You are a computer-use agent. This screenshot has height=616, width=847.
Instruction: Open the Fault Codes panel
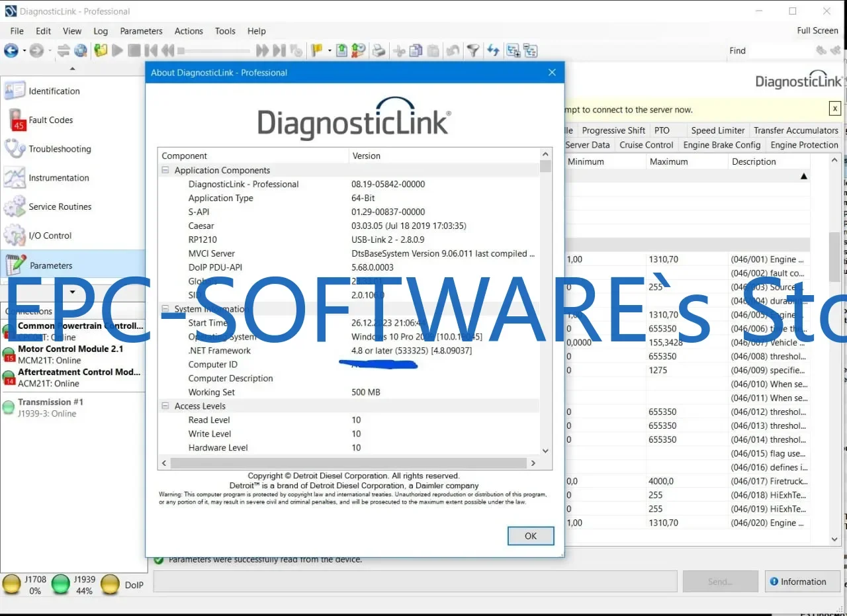point(50,120)
